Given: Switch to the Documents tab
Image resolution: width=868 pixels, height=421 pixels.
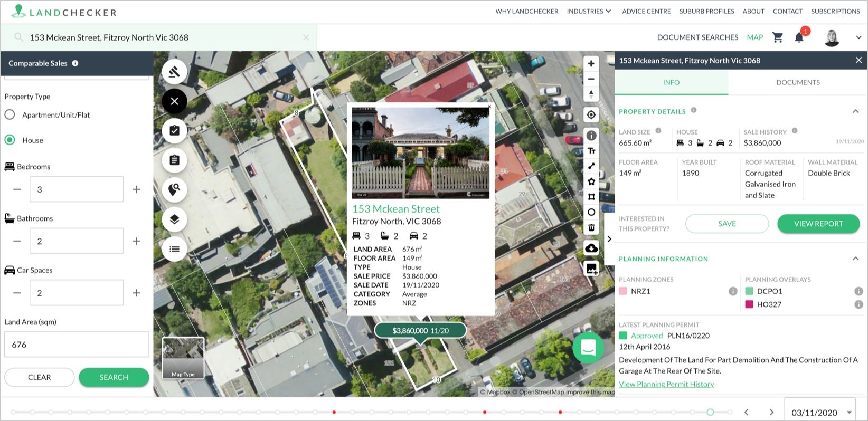Looking at the screenshot, I should pyautogui.click(x=798, y=82).
